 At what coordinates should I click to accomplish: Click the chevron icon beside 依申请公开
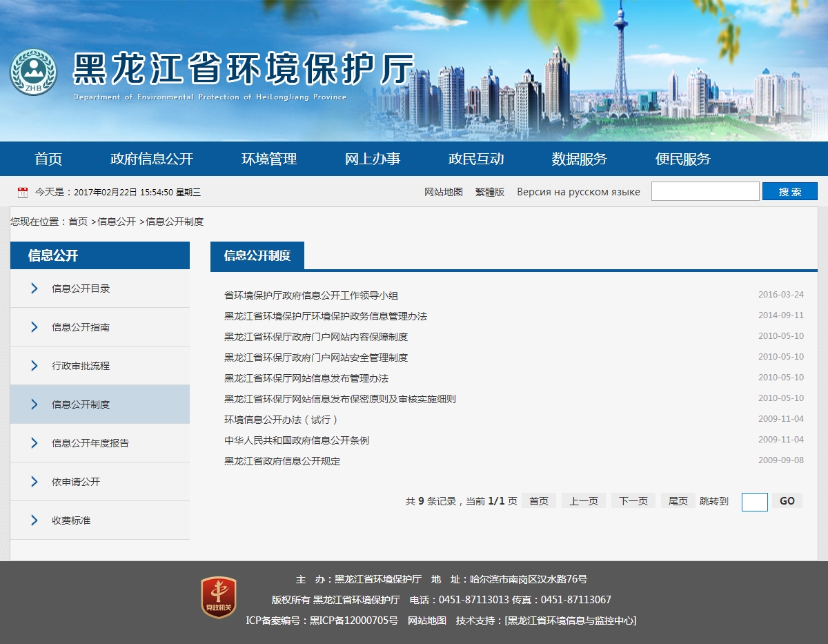(x=34, y=482)
